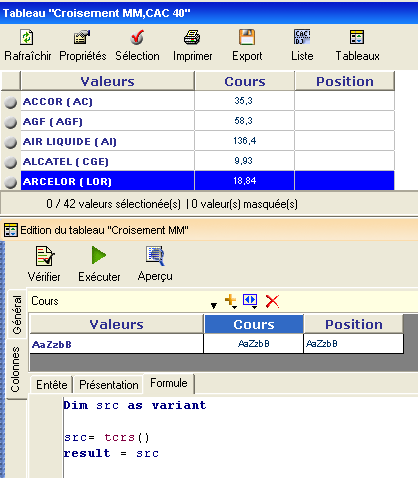The width and height of the screenshot is (418, 478).
Task: Open the move column arrows dropdown
Action: click(250, 301)
